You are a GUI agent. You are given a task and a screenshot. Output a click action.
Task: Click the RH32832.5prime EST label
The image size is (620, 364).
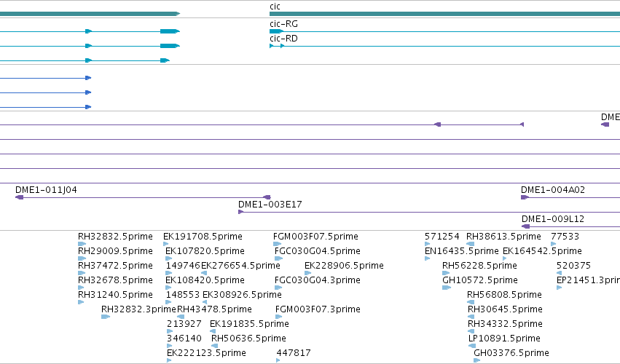click(115, 237)
